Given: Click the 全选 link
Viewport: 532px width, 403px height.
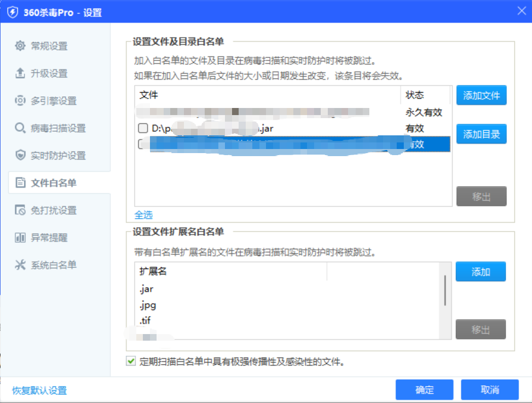Looking at the screenshot, I should click(143, 215).
